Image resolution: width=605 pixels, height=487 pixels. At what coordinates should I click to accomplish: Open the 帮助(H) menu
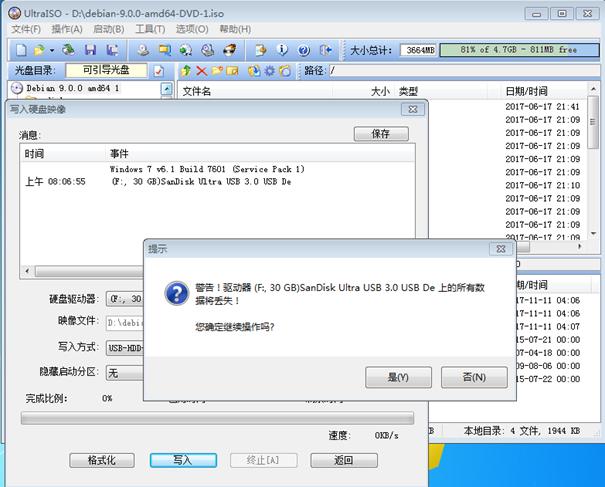click(x=235, y=29)
